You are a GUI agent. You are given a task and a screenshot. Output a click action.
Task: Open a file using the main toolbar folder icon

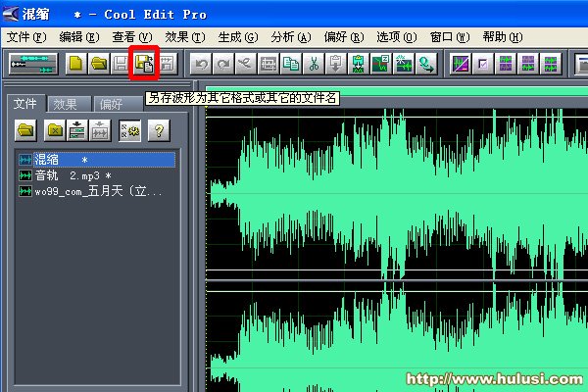[99, 64]
